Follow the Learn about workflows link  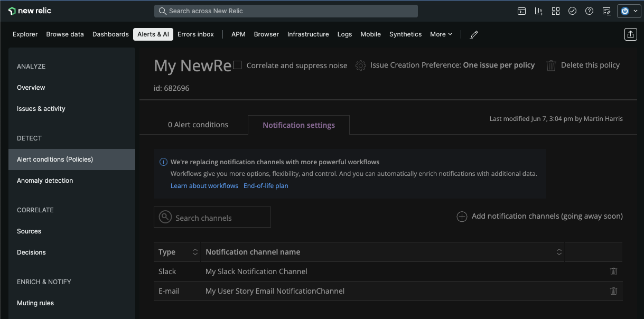[x=204, y=186]
